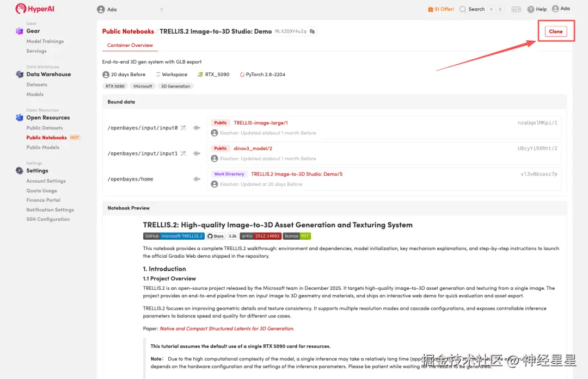Click the Gear heading in the sidebar
This screenshot has height=379, width=588.
tap(33, 31)
